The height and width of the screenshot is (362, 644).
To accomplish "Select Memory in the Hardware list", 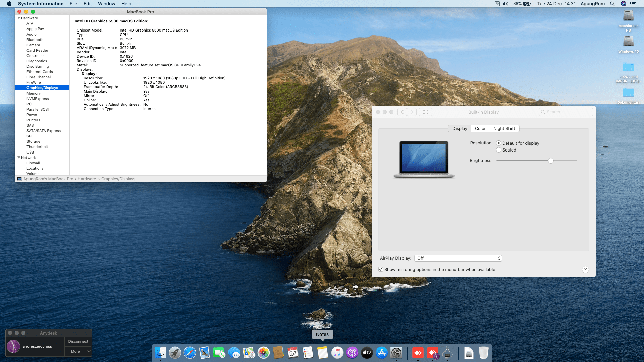I will [x=34, y=93].
